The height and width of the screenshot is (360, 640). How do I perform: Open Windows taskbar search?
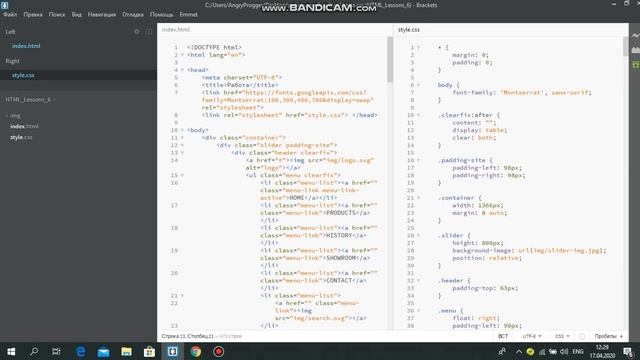coord(34,351)
